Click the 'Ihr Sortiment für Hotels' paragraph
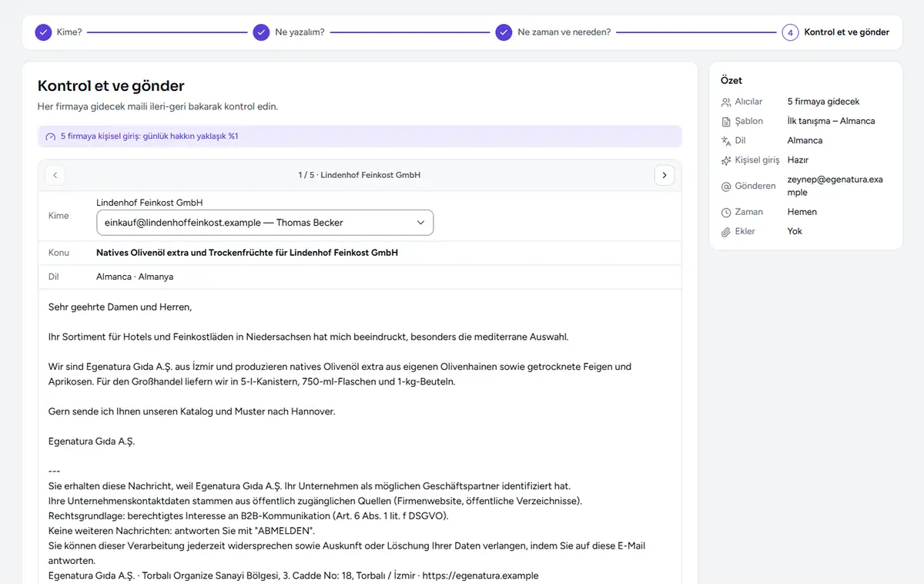The width and height of the screenshot is (924, 584). tap(308, 337)
